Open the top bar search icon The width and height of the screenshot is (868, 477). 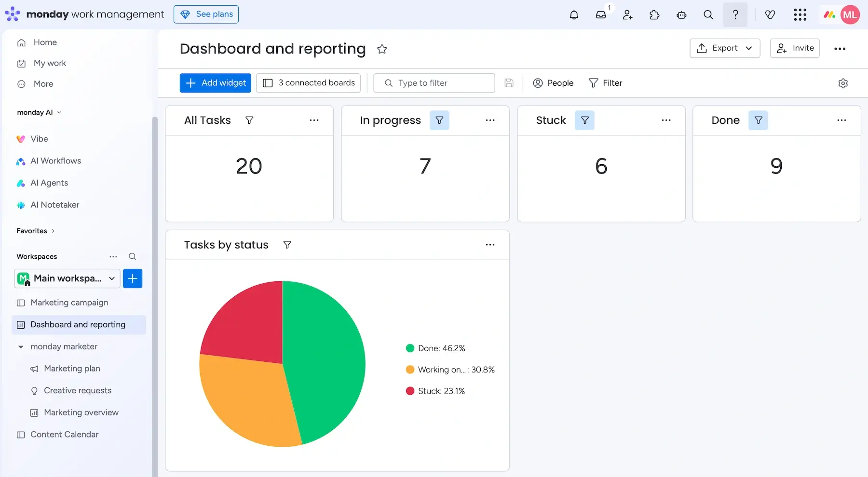click(708, 15)
